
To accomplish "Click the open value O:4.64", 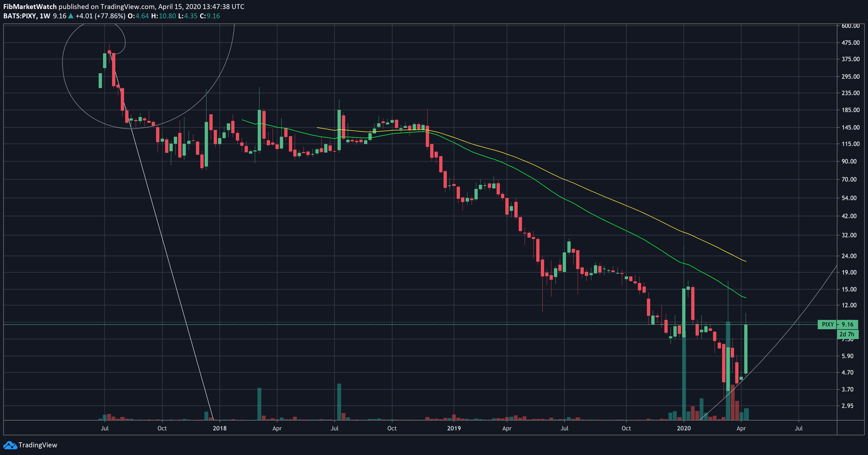I will coord(138,16).
